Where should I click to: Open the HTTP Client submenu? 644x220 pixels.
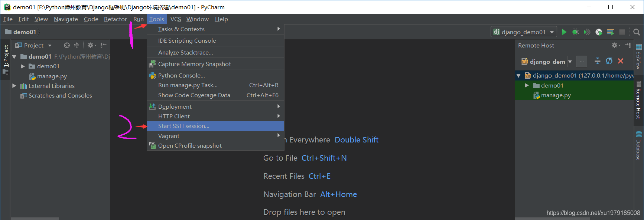point(216,116)
